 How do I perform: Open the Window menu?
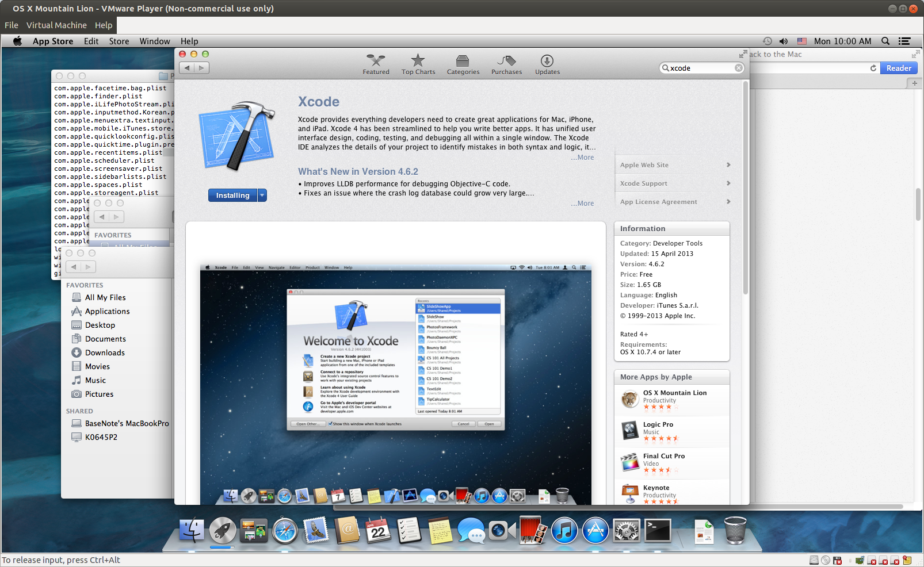(x=155, y=41)
